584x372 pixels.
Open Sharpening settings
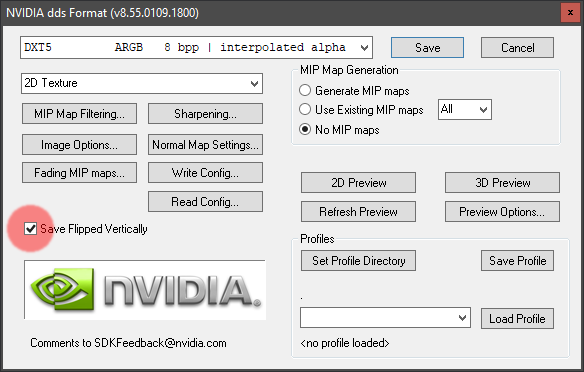pos(206,114)
